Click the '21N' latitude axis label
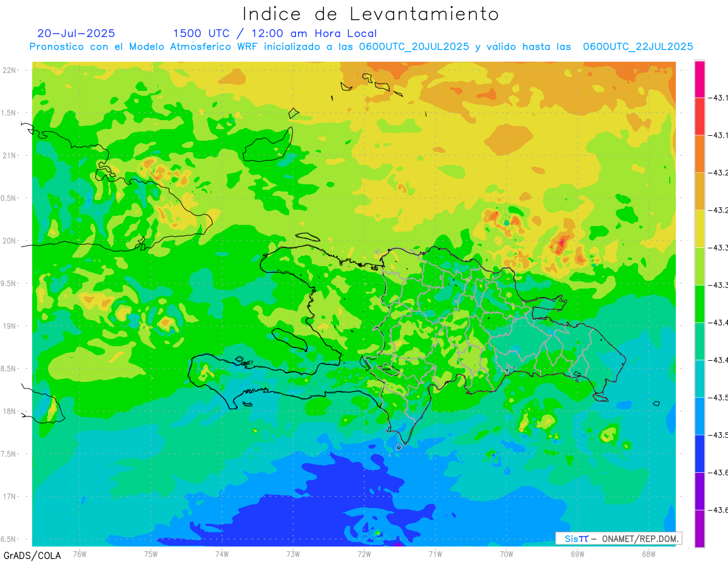This screenshot has width=728, height=562. [10, 156]
